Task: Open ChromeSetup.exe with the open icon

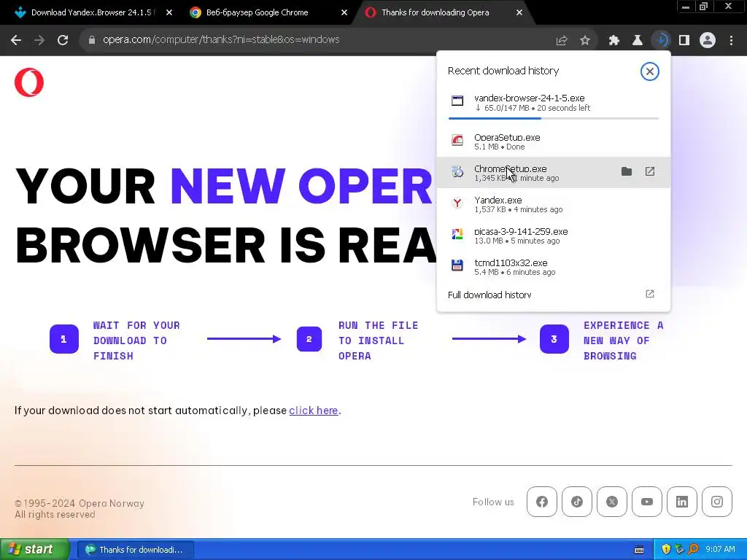Action: [x=650, y=171]
